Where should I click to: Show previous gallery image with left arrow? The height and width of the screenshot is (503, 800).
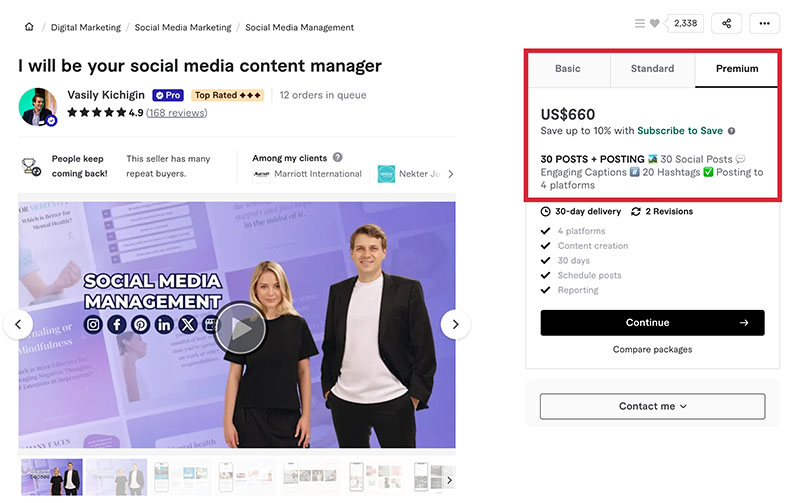[18, 324]
